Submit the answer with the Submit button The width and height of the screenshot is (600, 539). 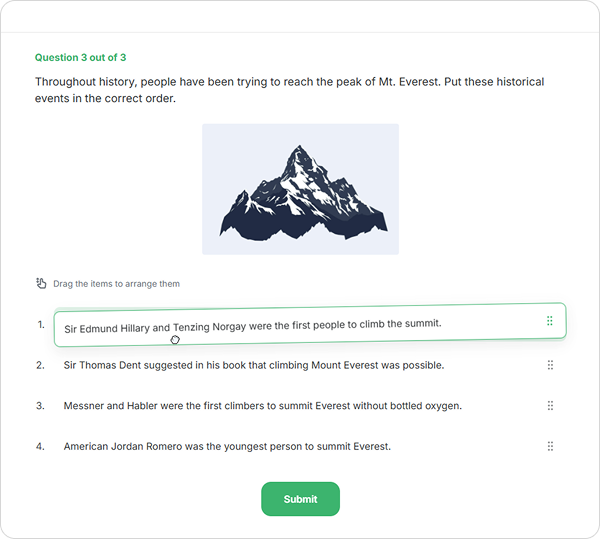300,499
